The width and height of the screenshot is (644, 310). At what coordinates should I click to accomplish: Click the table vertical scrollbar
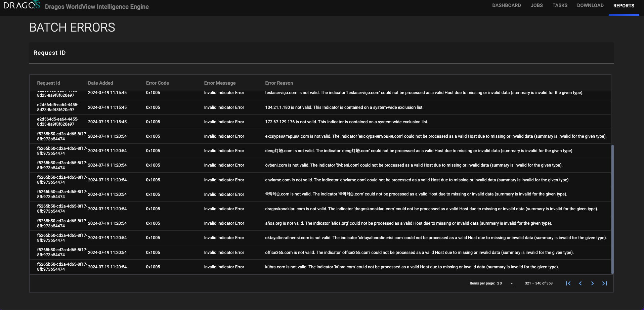coord(612,209)
